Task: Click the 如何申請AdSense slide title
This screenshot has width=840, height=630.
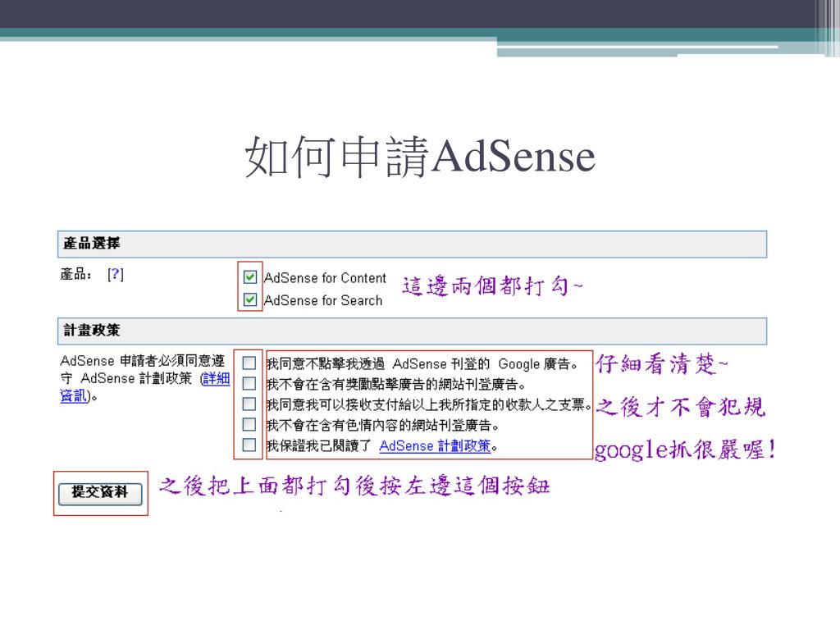Action: 420,157
